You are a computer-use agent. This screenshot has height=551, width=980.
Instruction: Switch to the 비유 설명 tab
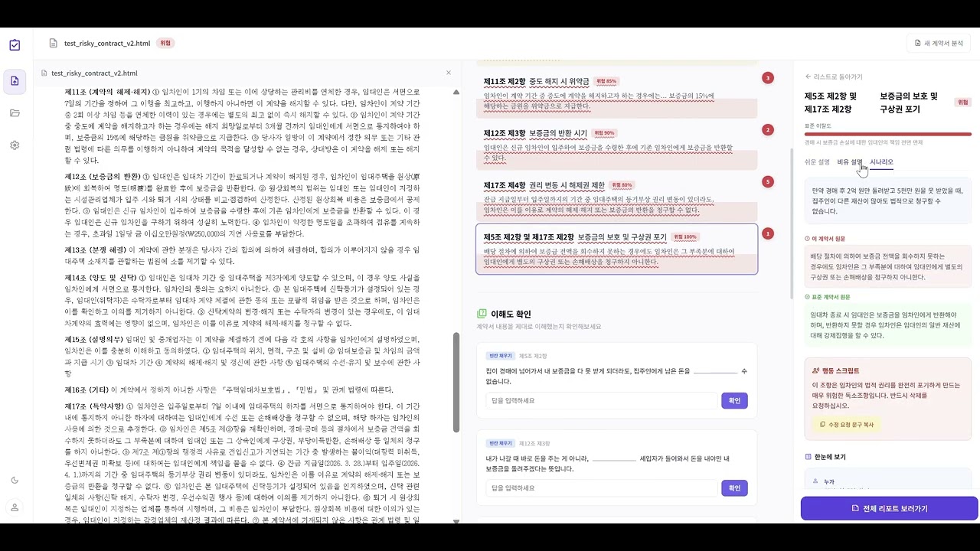[849, 162]
